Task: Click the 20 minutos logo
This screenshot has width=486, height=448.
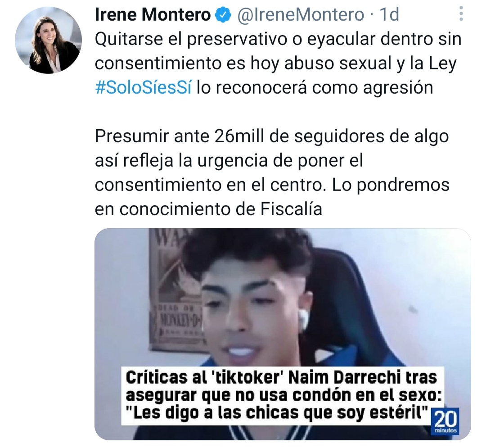Action: 445,421
